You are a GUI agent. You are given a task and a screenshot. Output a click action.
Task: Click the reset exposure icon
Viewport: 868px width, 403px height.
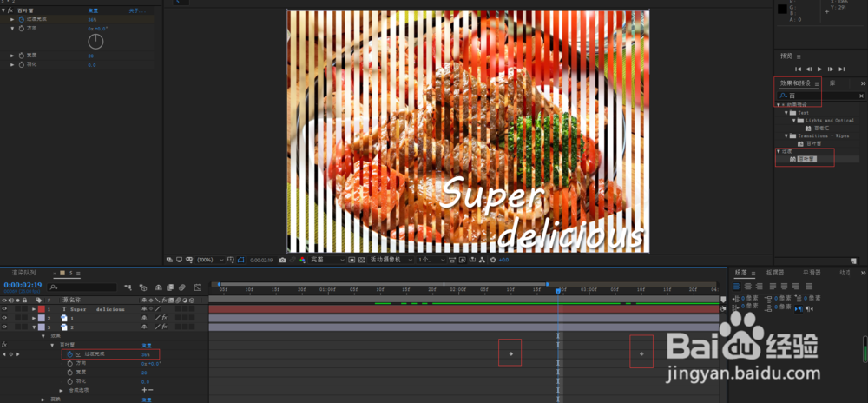tap(493, 260)
